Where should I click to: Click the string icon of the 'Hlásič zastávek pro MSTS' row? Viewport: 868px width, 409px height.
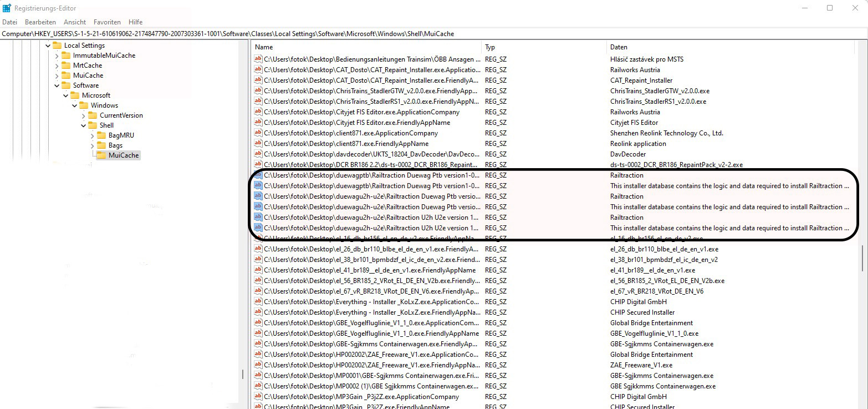(x=258, y=59)
